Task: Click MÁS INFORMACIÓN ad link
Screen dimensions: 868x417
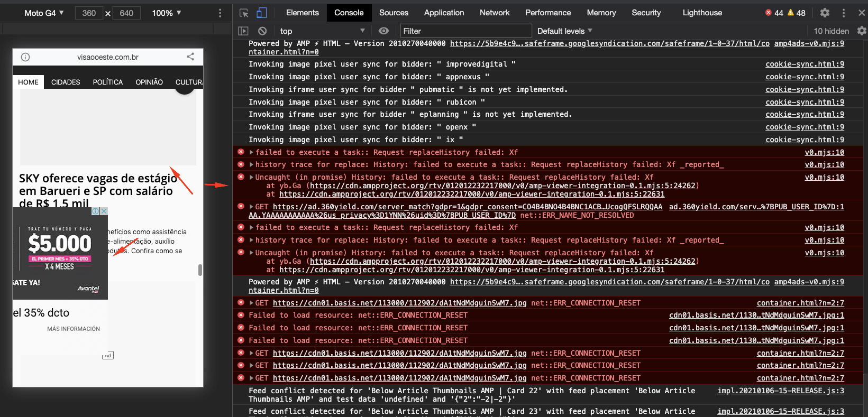Action: click(74, 329)
